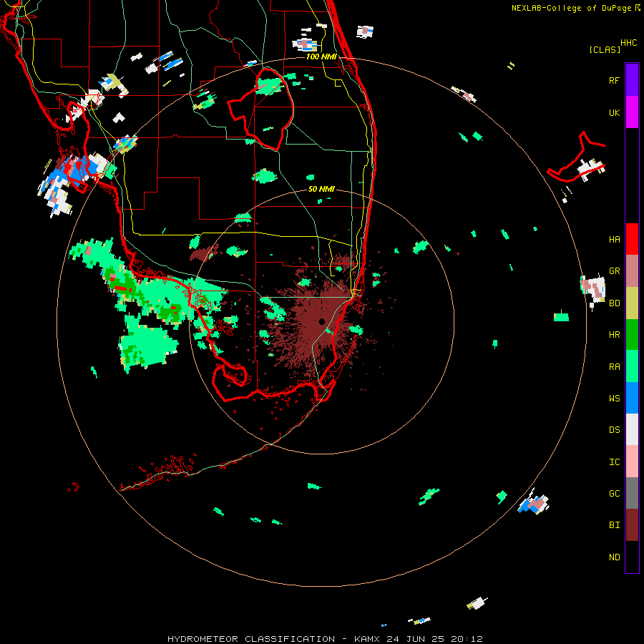644x644 pixels.
Task: Click the IC legend label
Action: pyautogui.click(x=614, y=462)
